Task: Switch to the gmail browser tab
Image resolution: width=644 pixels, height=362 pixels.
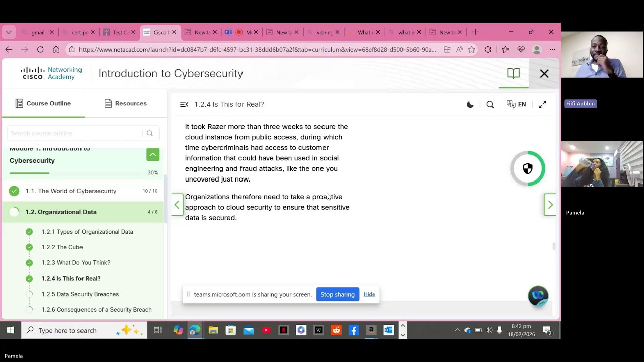Action: point(38,32)
